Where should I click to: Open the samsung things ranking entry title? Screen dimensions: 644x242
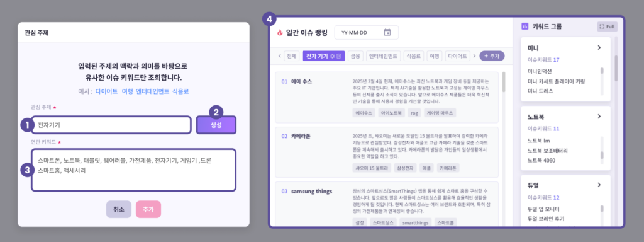tap(312, 192)
